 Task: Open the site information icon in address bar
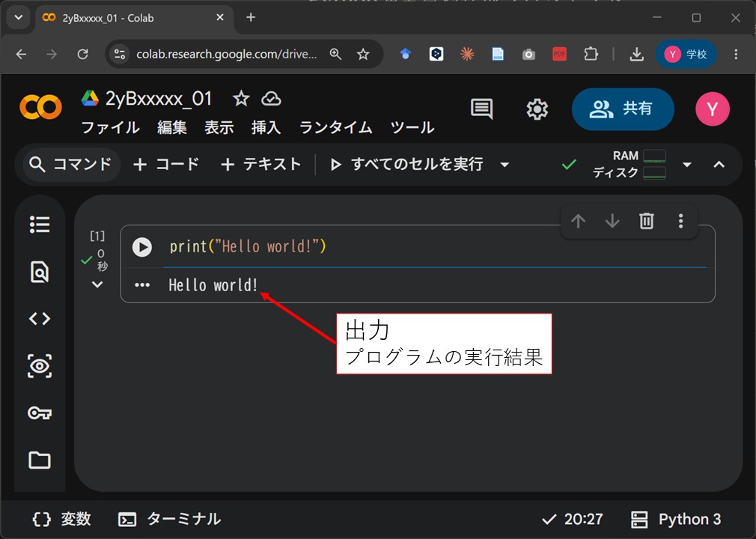(x=120, y=54)
